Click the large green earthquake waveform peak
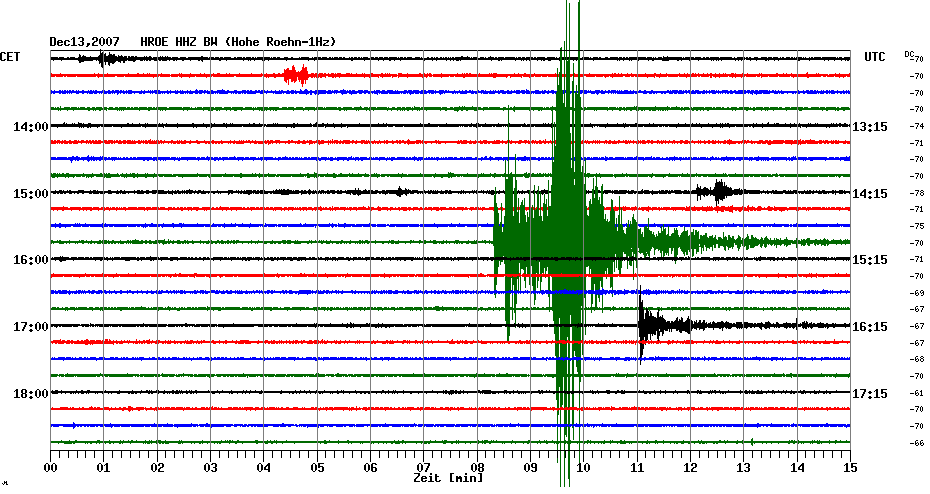Image resolution: width=930 pixels, height=494 pixels. click(x=568, y=243)
